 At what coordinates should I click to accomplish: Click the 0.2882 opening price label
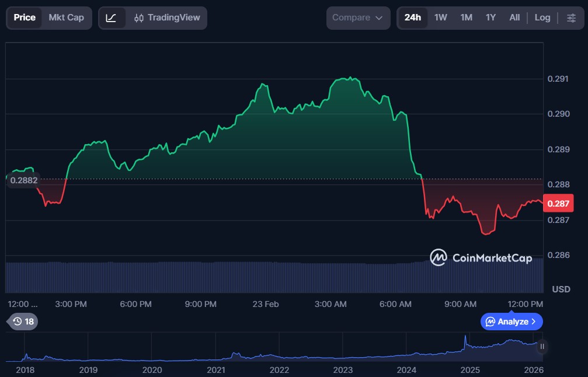click(x=23, y=180)
